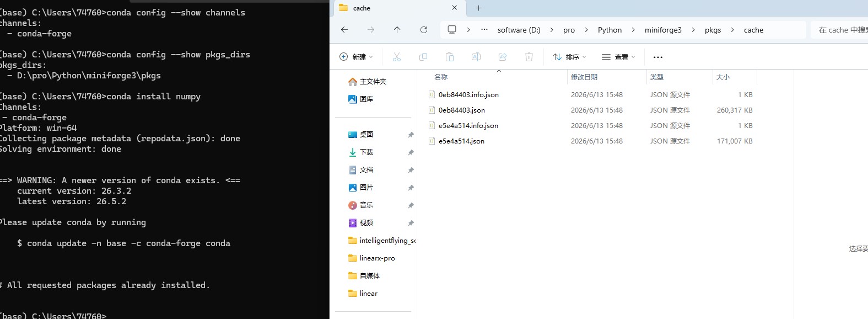Screen dimensions: 868x319
Task: Click the Paste clipboard icon
Action: (x=450, y=57)
